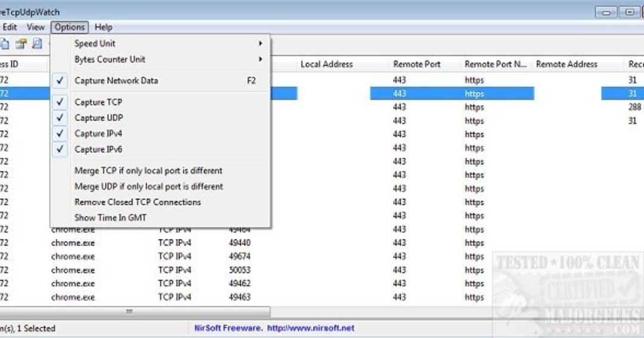Screen dimensions: 644x338
Task: Click https in the port 49463 row
Action: [475, 297]
